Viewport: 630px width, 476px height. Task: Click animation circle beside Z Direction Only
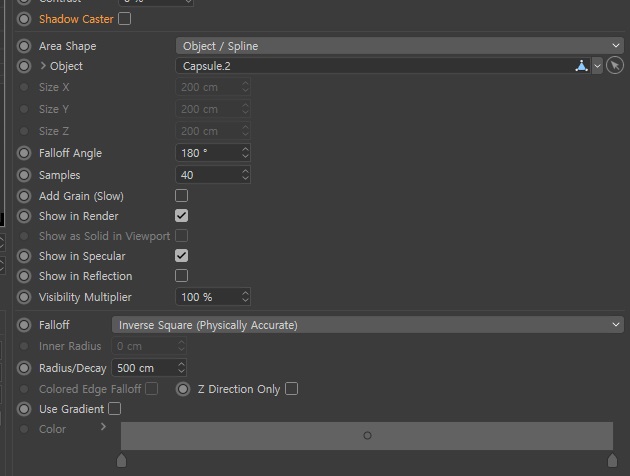coord(183,389)
